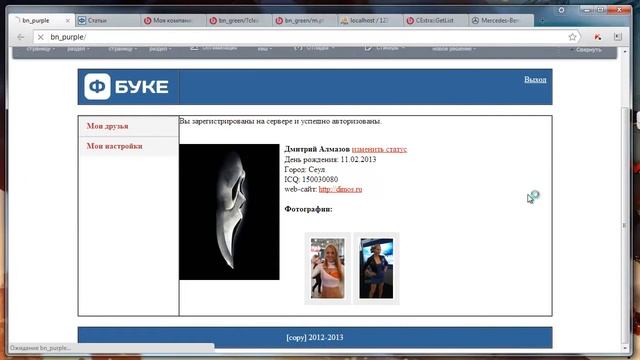This screenshot has width=640, height=360.
Task: Open Мои настройки in the sidebar
Action: [114, 146]
